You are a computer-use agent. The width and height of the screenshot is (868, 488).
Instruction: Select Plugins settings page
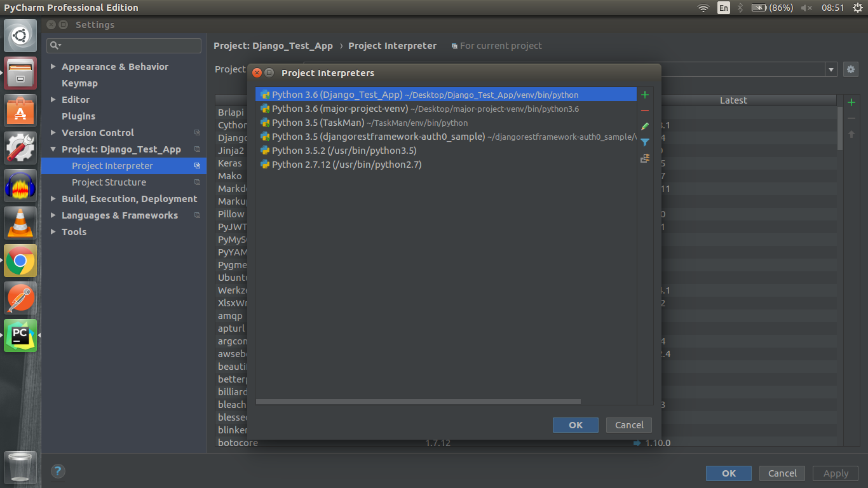pos(78,116)
